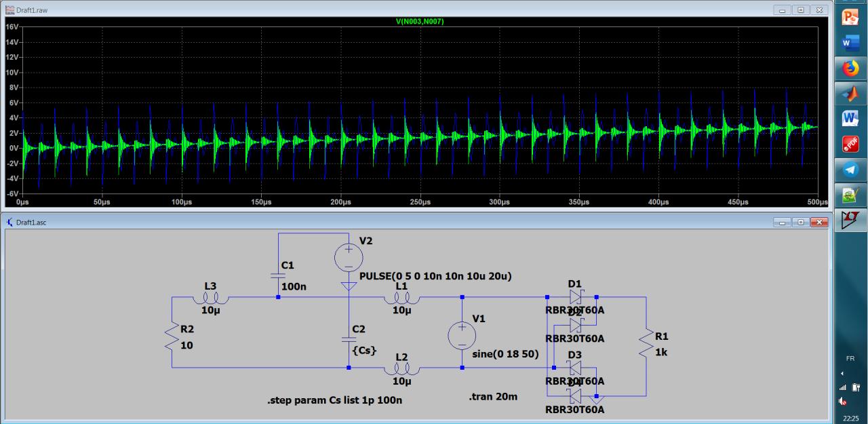
Task: Select the V2 pulse voltage source symbol
Action: click(349, 258)
